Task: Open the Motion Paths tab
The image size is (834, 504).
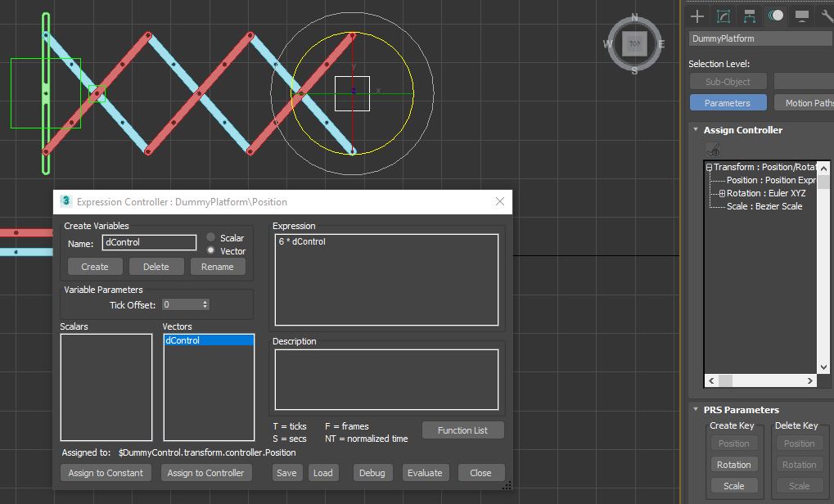Action: [x=809, y=102]
